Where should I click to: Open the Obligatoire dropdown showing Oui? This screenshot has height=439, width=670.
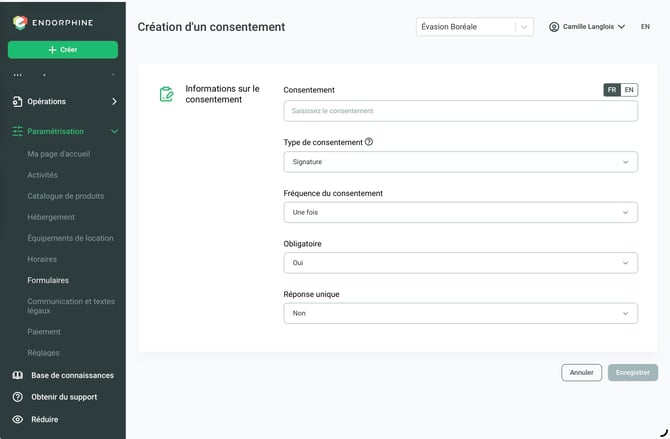(461, 263)
